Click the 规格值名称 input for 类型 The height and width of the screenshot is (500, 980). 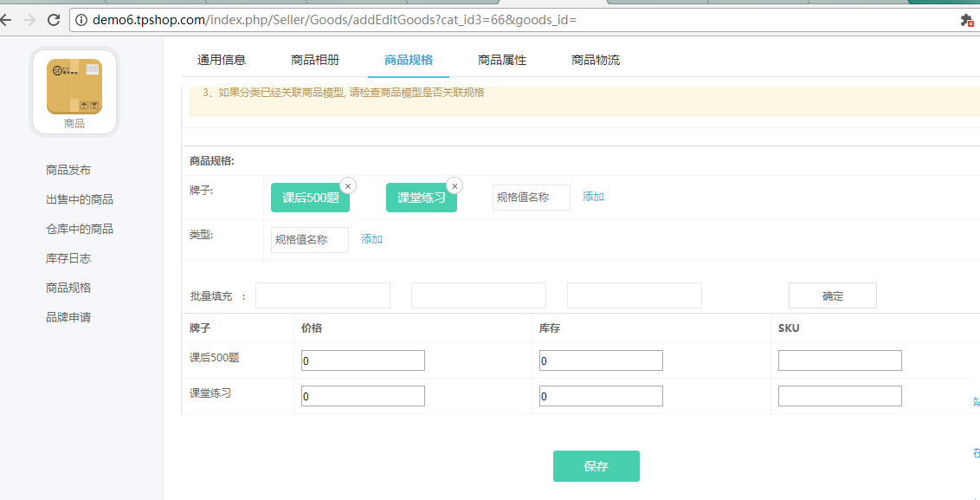[x=309, y=239]
